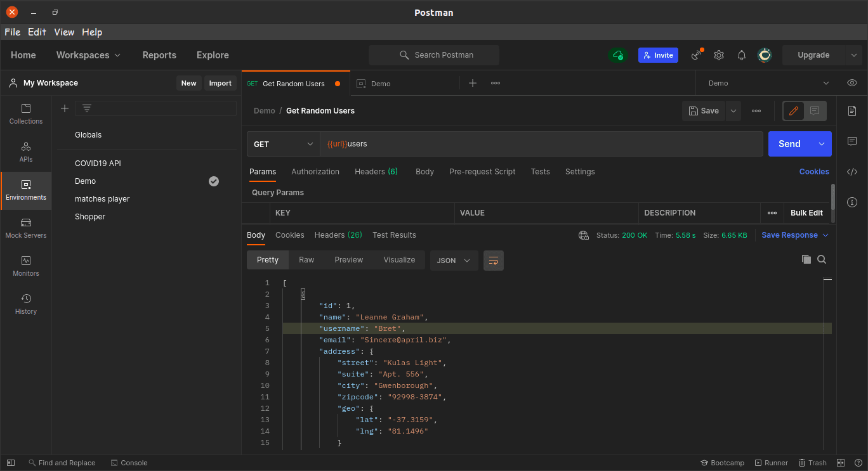Open the Environments sidebar panel
868x471 pixels.
tap(26, 190)
